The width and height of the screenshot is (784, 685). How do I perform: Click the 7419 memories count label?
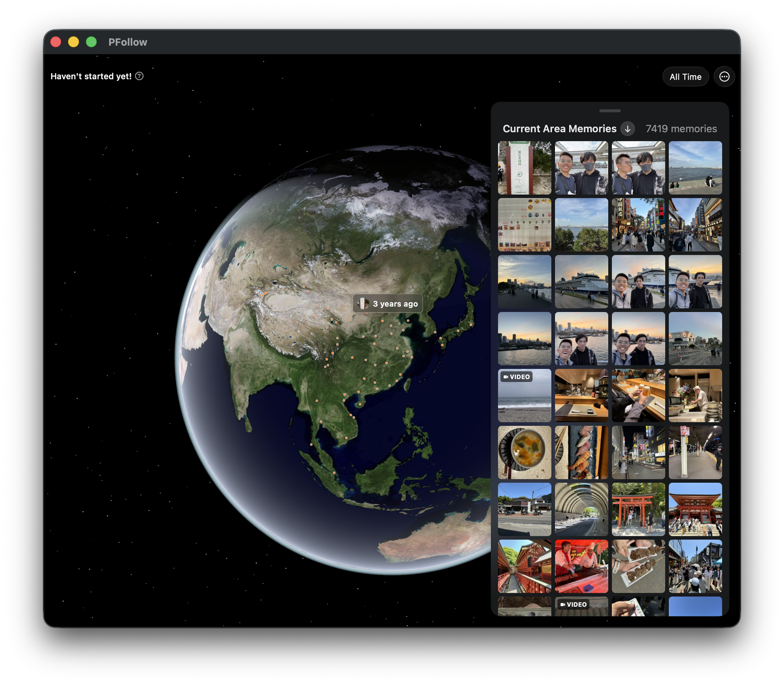point(681,129)
